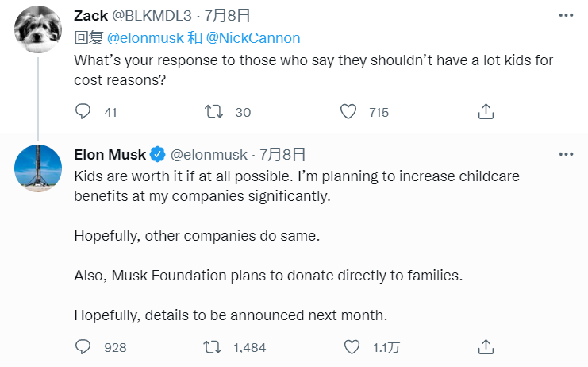Viewport: 588px width, 367px height.
Task: Open Elon Musk's rocket profile picture
Action: [38, 168]
